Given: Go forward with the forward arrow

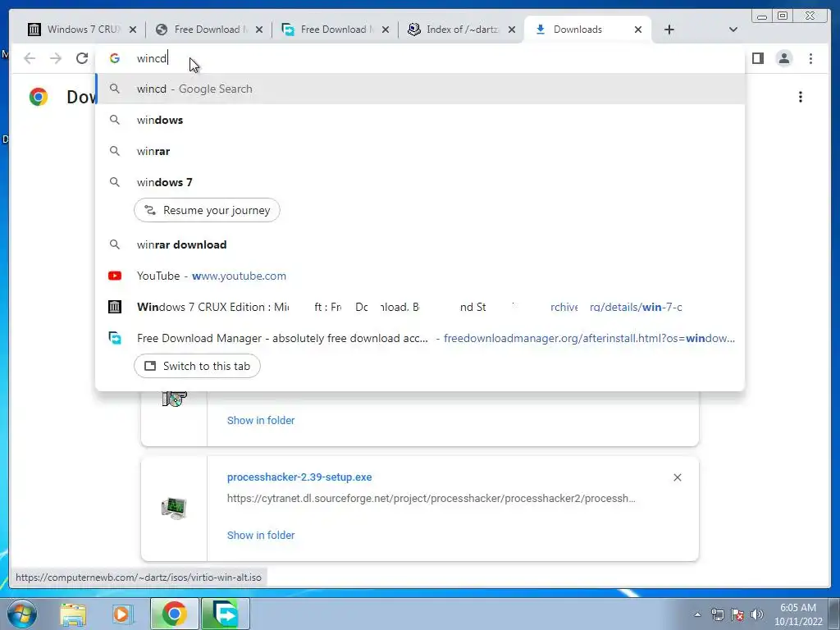Looking at the screenshot, I should coord(56,58).
